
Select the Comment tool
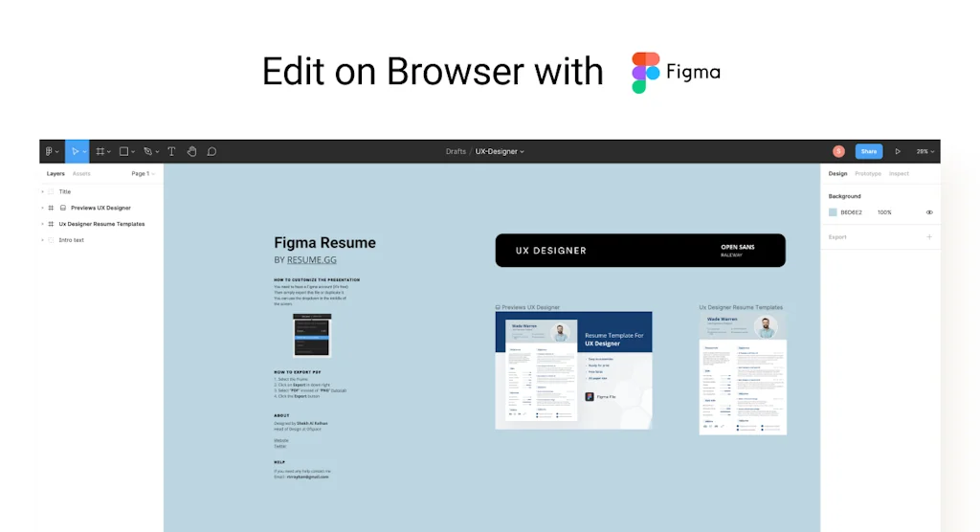coord(212,151)
